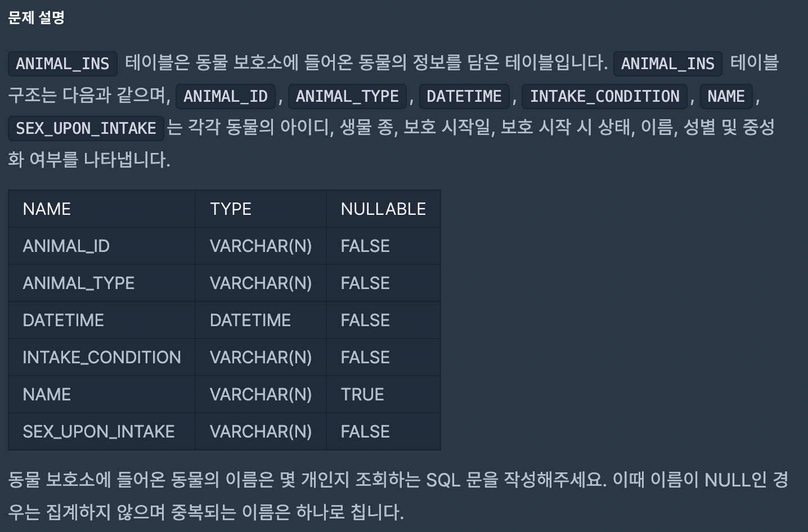
Task: Click the second ANIMAL_INS code tag
Action: click(x=668, y=64)
